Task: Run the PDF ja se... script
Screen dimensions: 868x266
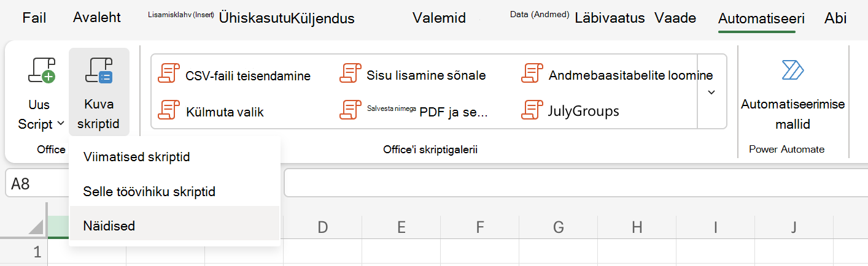Action: point(414,111)
